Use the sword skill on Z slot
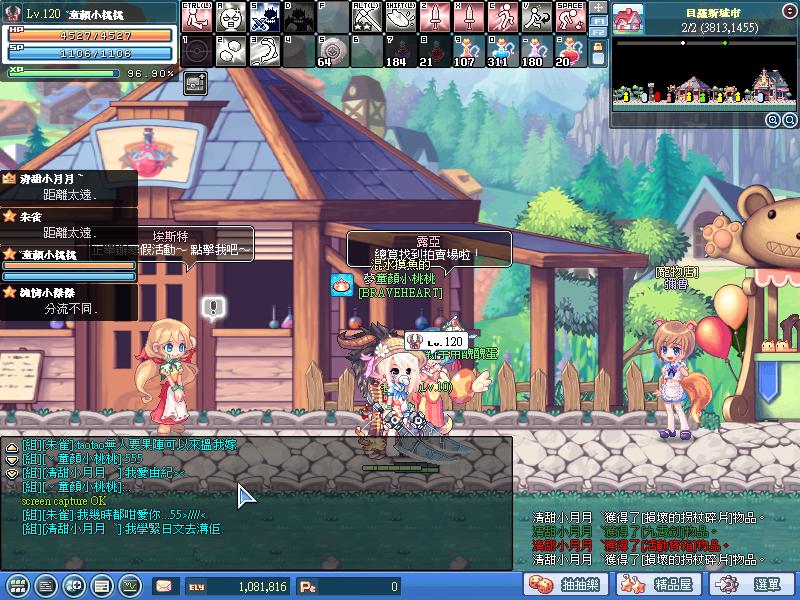This screenshot has height=600, width=800. (435, 17)
